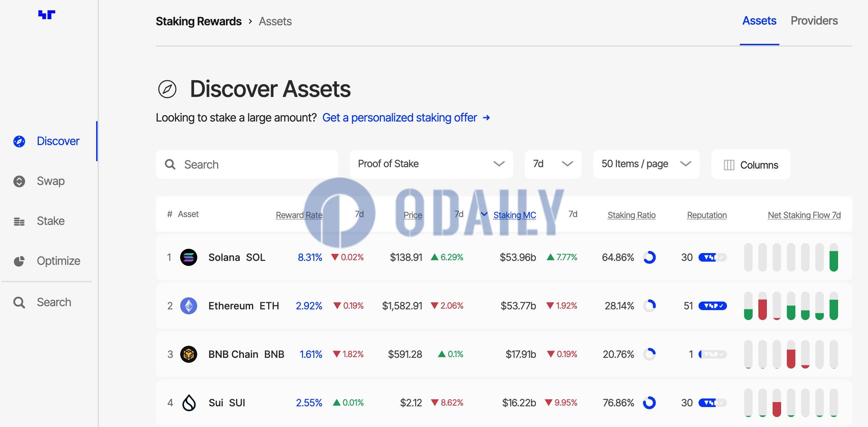Click the breadcrumb chevron separator
868x427 pixels.
250,21
